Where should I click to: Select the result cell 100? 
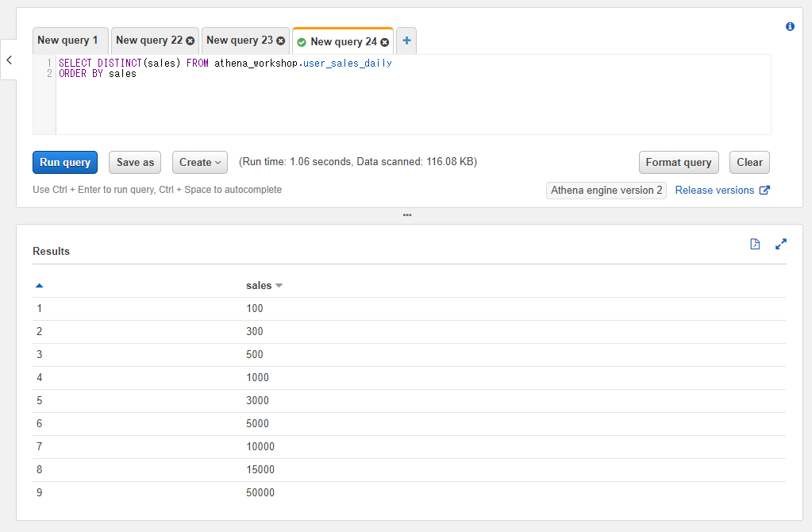pos(254,309)
